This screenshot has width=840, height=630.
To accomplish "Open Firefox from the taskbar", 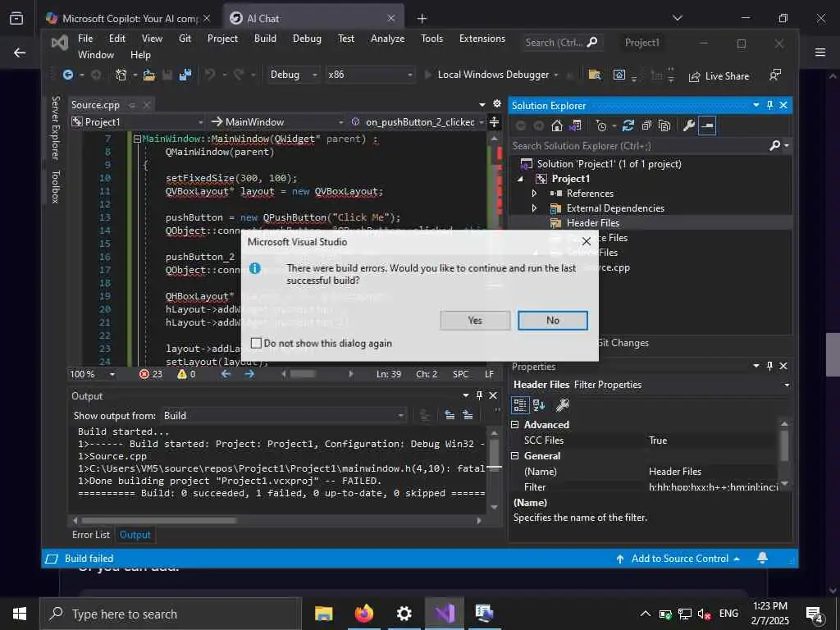I will click(x=363, y=614).
